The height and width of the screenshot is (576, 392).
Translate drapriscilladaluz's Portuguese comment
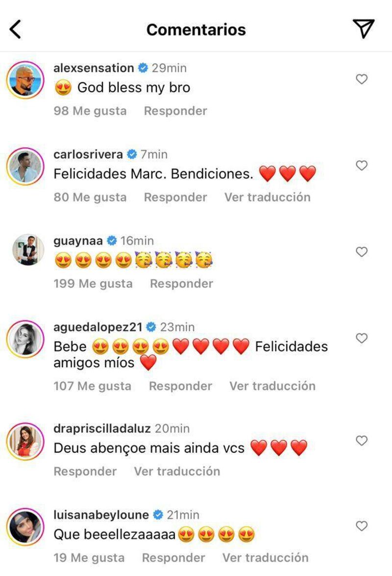pos(177,471)
